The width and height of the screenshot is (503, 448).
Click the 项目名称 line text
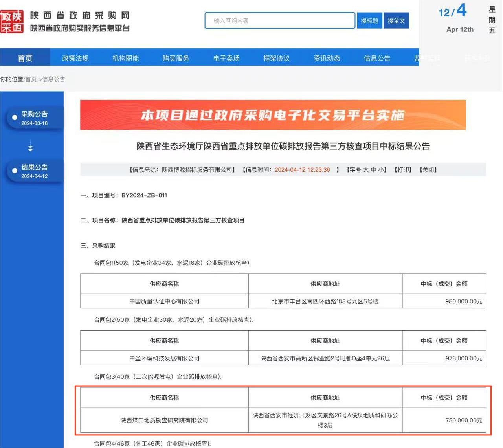pyautogui.click(x=162, y=220)
